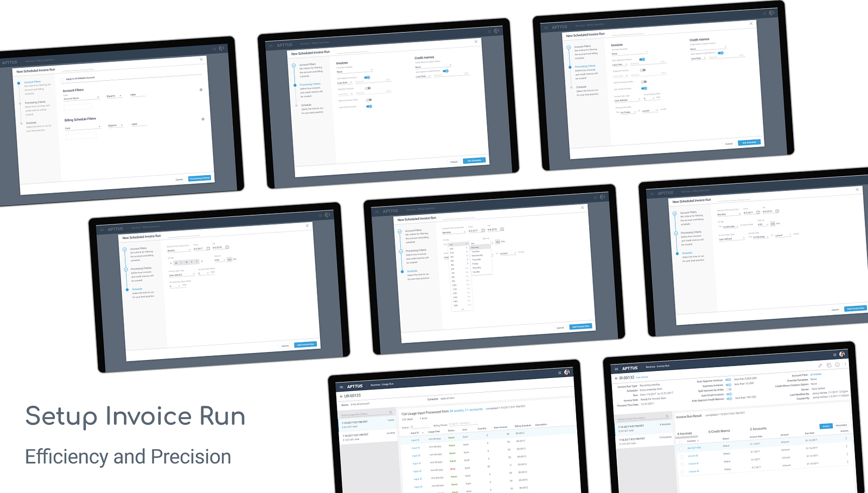
Task: Click the APTTUS logo in the navigation bar
Action: click(x=630, y=368)
